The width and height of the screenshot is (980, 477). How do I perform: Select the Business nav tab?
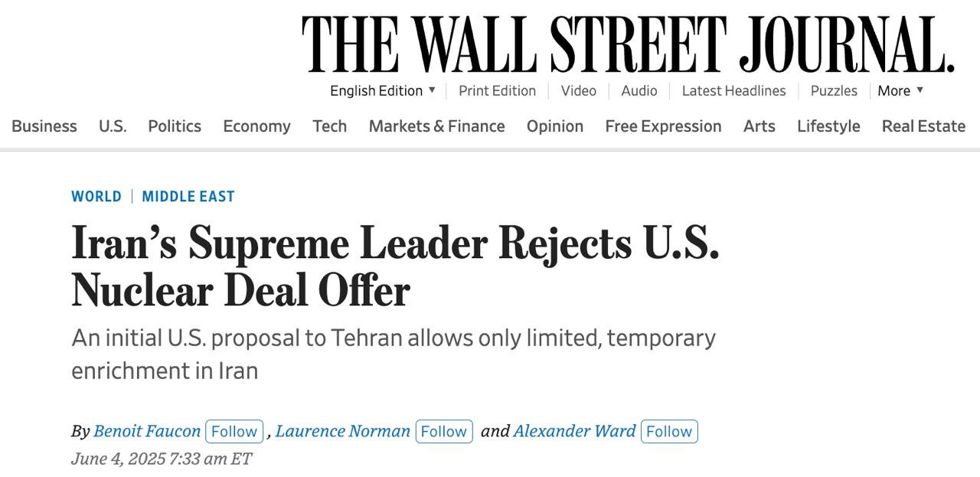[x=44, y=126]
